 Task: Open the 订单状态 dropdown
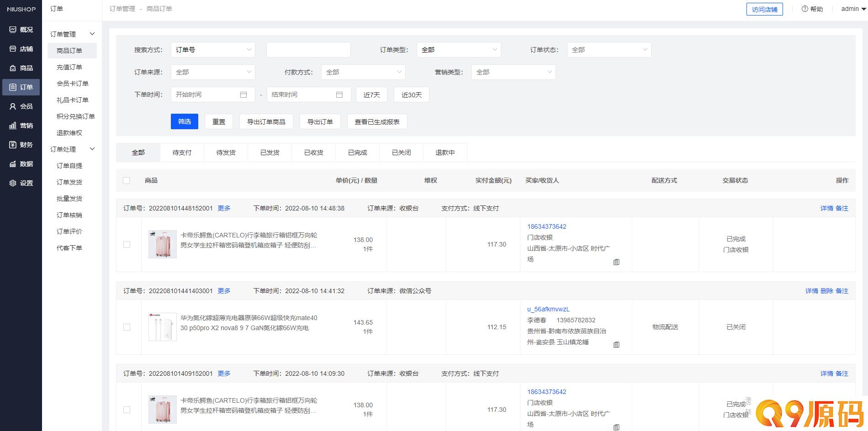[609, 50]
